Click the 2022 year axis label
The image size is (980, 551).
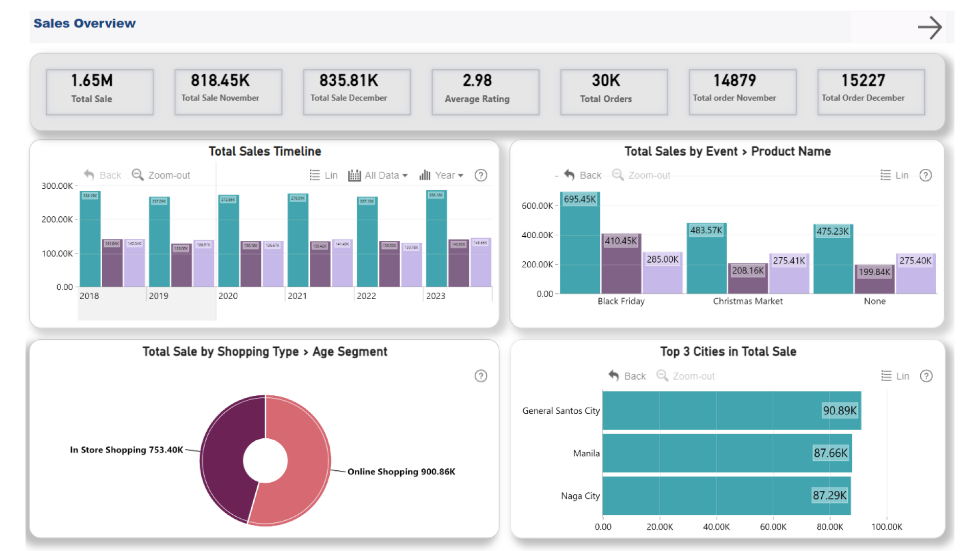pyautogui.click(x=366, y=296)
